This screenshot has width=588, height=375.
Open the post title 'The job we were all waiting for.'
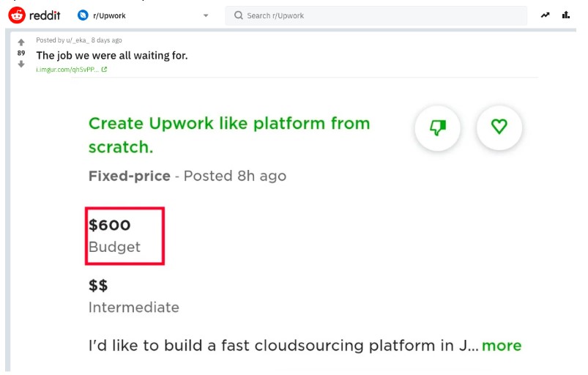click(x=112, y=56)
